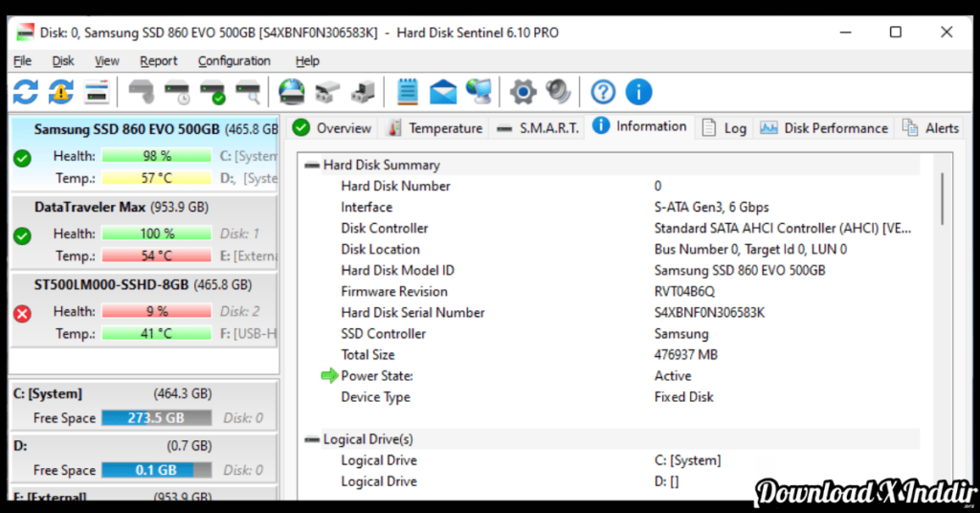Click the speaker sound icon in toolbar
980x513 pixels.
coord(559,93)
